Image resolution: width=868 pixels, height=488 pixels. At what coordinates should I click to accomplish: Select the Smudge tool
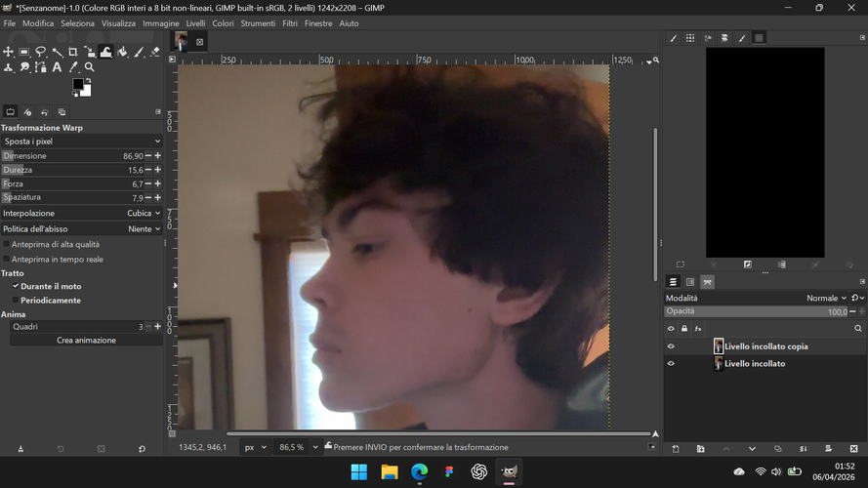pyautogui.click(x=23, y=67)
